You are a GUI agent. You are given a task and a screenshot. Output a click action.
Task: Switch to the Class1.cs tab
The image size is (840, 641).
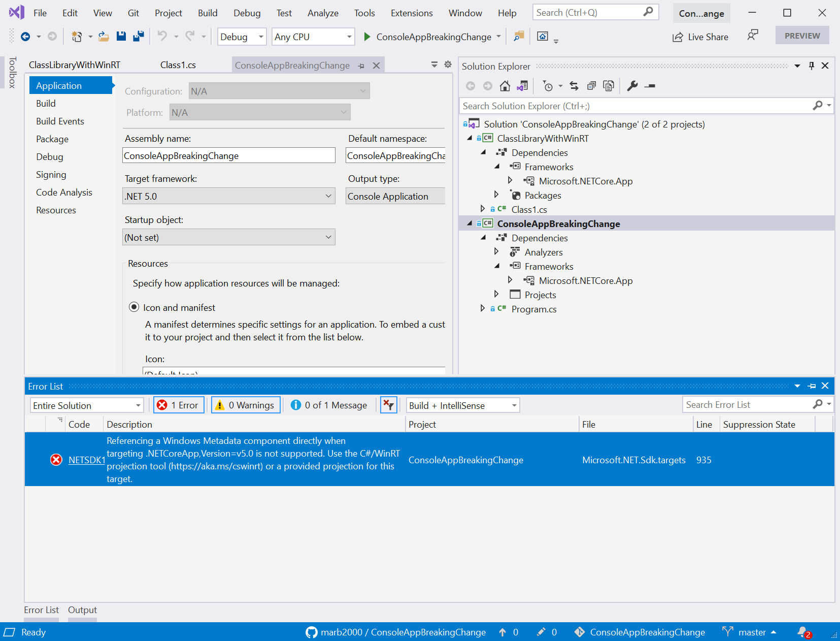(x=178, y=65)
